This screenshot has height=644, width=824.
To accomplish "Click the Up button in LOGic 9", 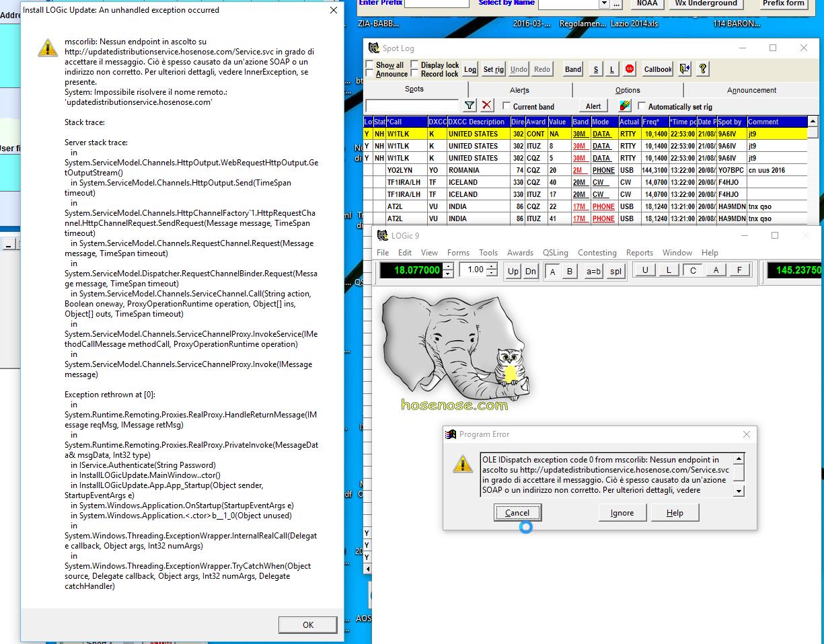I will [513, 271].
